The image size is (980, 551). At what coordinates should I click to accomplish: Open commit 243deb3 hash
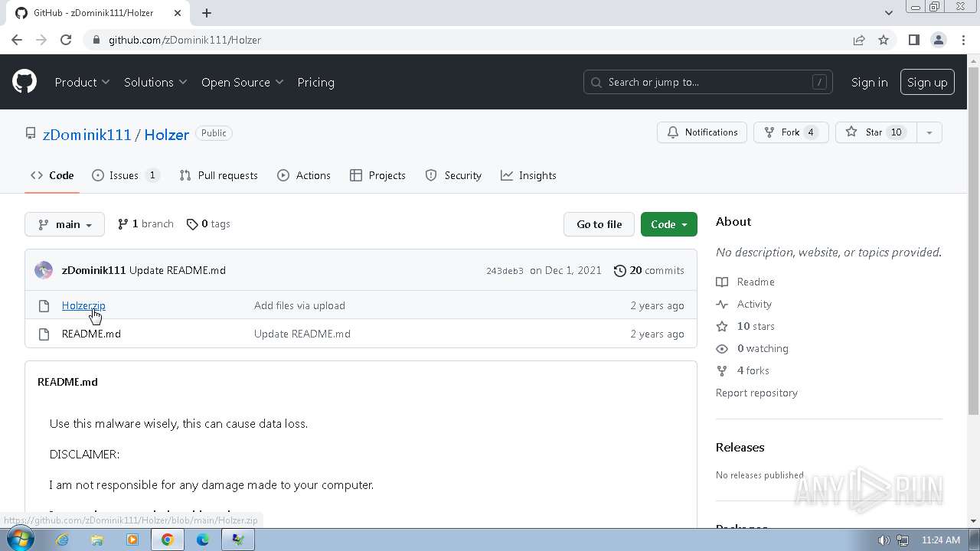[x=505, y=271]
